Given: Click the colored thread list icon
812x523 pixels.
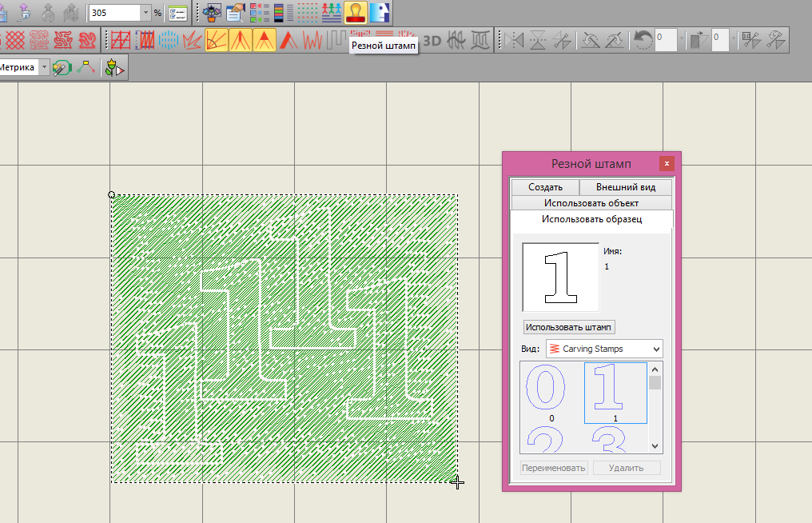Looking at the screenshot, I should tap(284, 12).
